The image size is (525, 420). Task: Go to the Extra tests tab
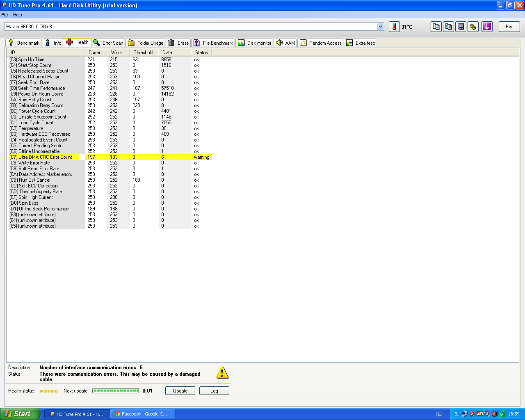(361, 43)
